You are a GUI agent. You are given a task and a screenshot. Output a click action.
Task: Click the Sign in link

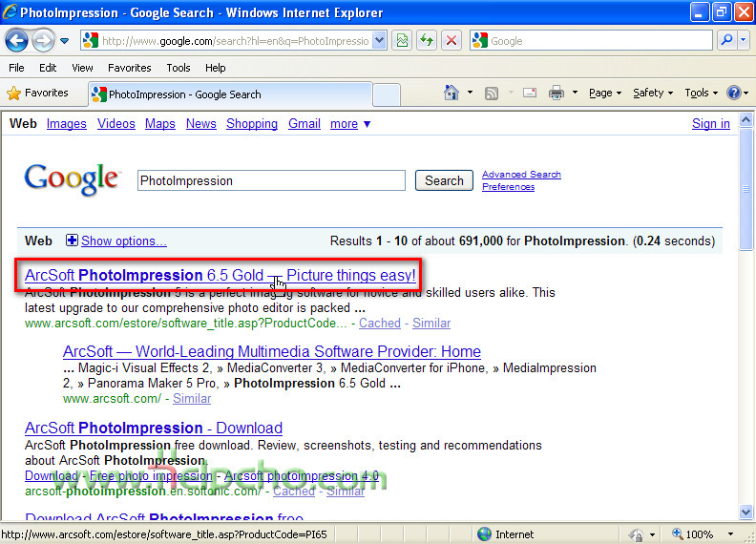[x=711, y=124]
